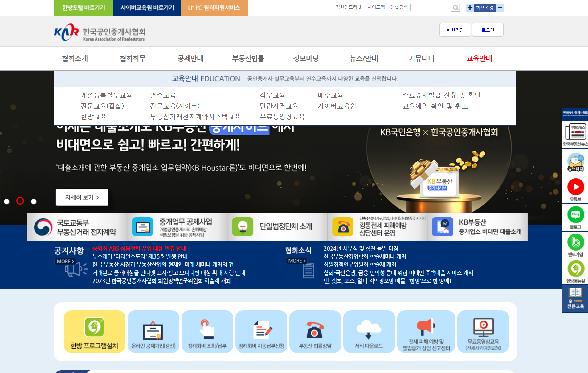
Task: Go to 사이버교육원 바로가기 tab
Action: (147, 8)
